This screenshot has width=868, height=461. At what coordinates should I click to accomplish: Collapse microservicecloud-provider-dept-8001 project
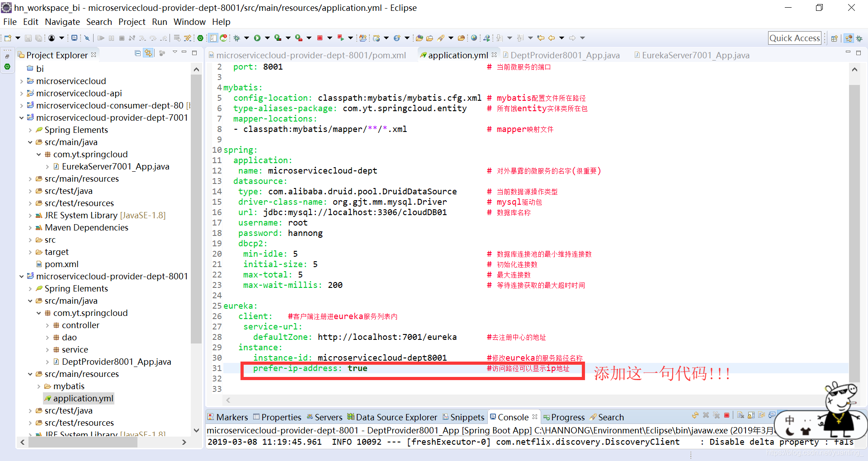tap(21, 277)
